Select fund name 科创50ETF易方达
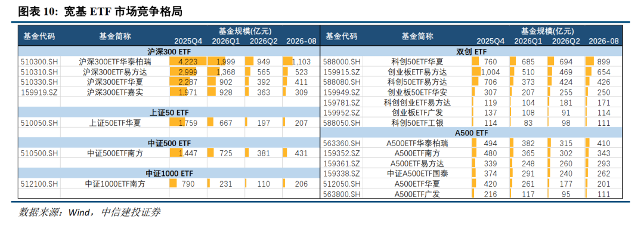The image size is (644, 226). click(417, 82)
